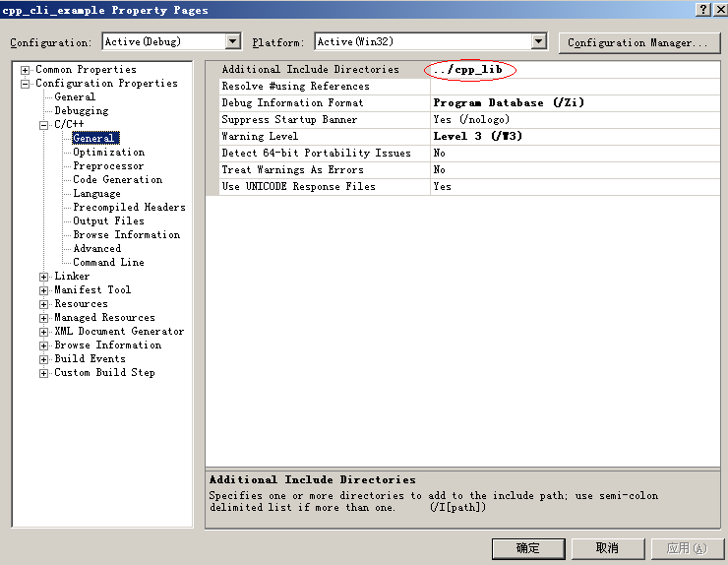Select Optimization under C/C++
The image size is (728, 565).
click(108, 153)
